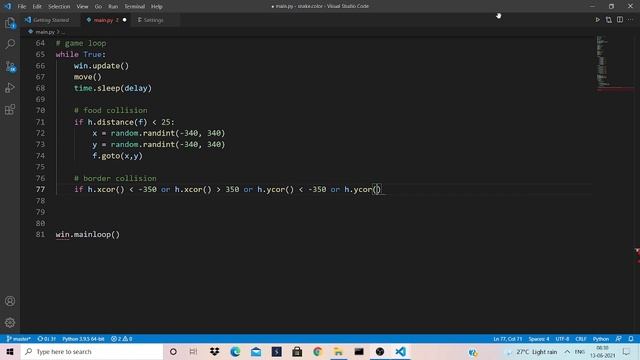The image size is (640, 360).
Task: Click the Windows Start button
Action: (10, 351)
